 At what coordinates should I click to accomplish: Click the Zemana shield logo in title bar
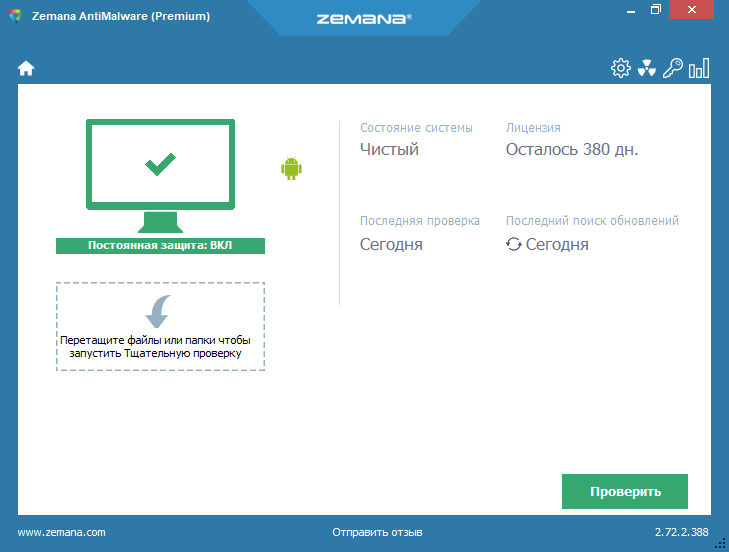(x=15, y=16)
